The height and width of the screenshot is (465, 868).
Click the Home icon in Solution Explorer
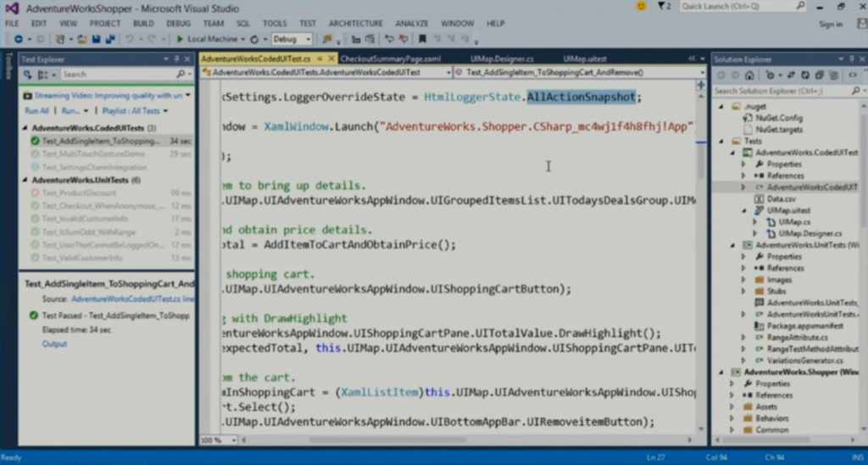point(749,75)
